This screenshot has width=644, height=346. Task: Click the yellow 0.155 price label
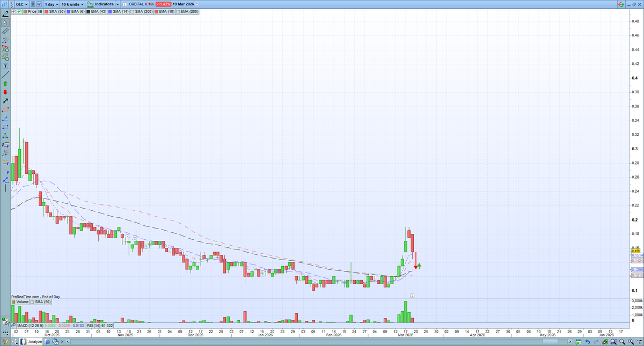pos(636,251)
